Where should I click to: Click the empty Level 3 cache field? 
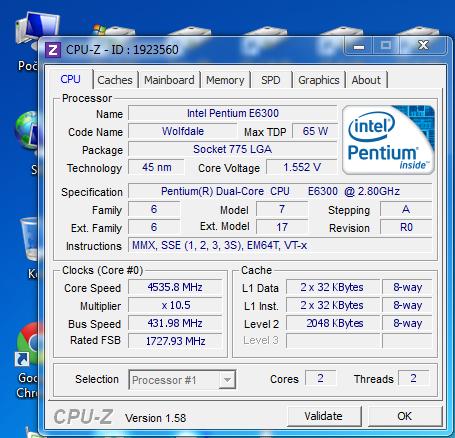click(333, 341)
